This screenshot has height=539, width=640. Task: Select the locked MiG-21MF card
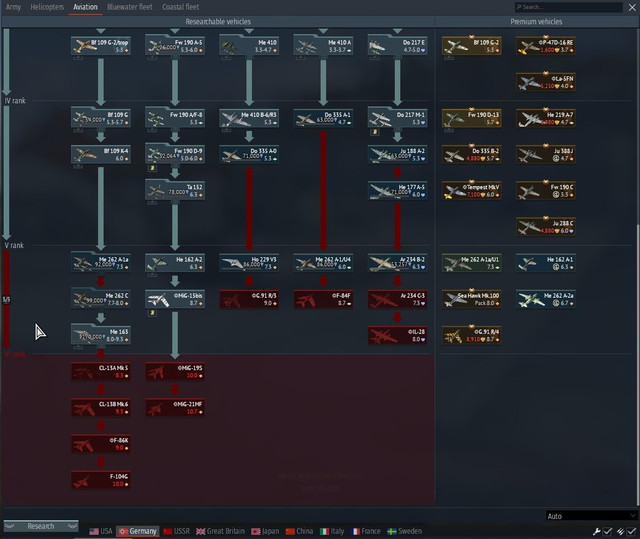pyautogui.click(x=175, y=408)
